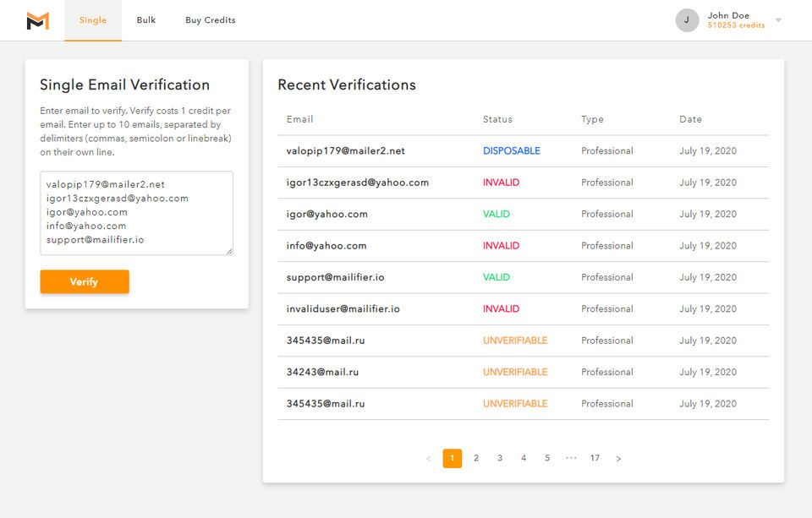Open the Buy Credits tab

point(211,20)
